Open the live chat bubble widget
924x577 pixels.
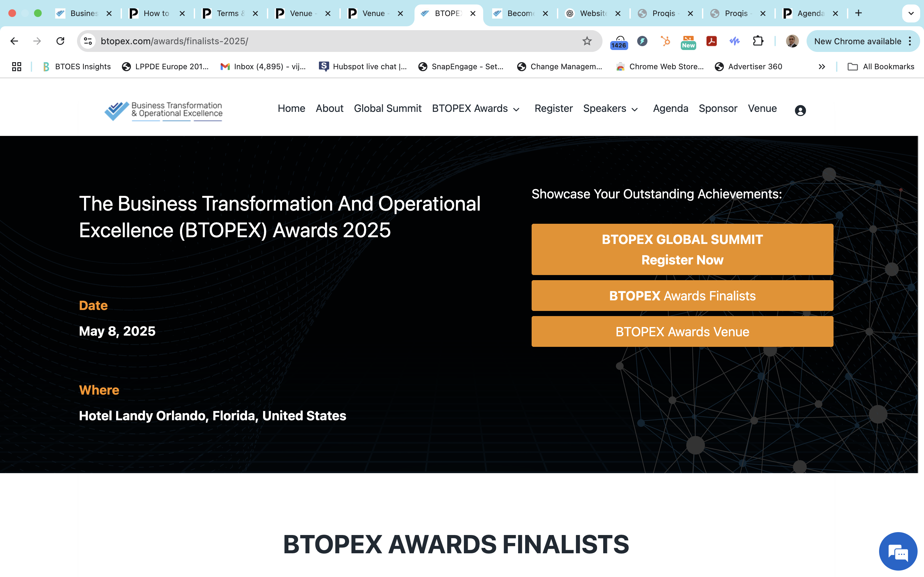898,551
